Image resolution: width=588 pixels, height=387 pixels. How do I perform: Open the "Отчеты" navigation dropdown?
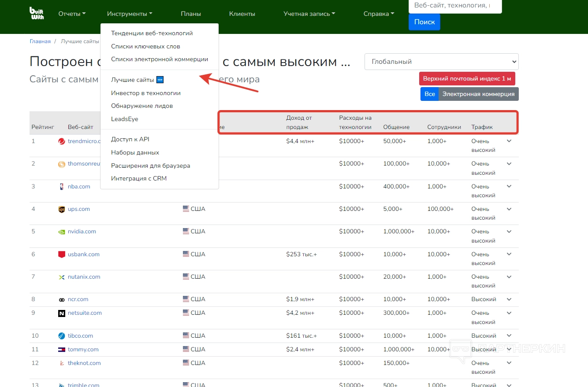pyautogui.click(x=72, y=14)
